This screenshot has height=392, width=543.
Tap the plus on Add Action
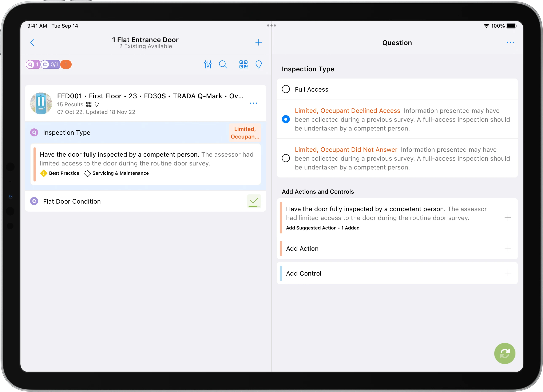pyautogui.click(x=508, y=248)
